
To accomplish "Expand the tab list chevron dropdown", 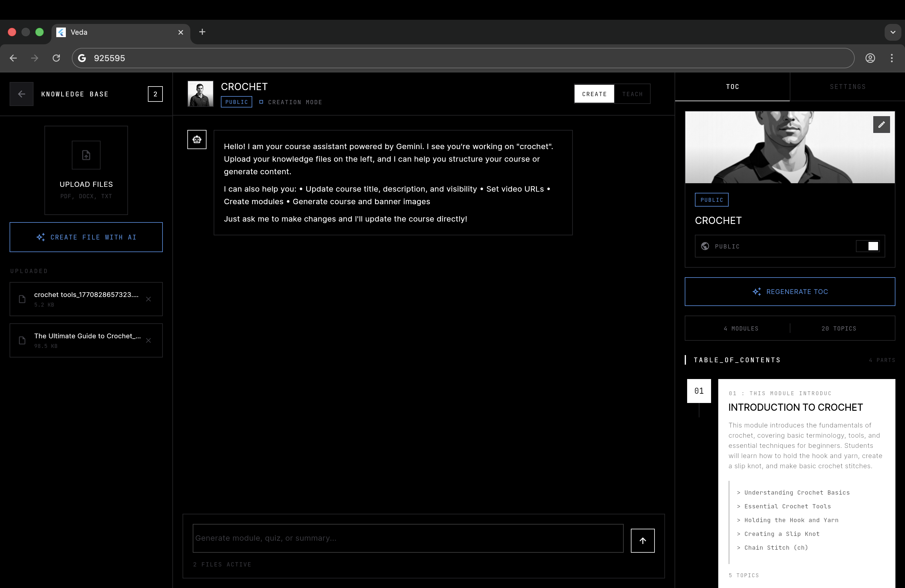I will pos(892,32).
